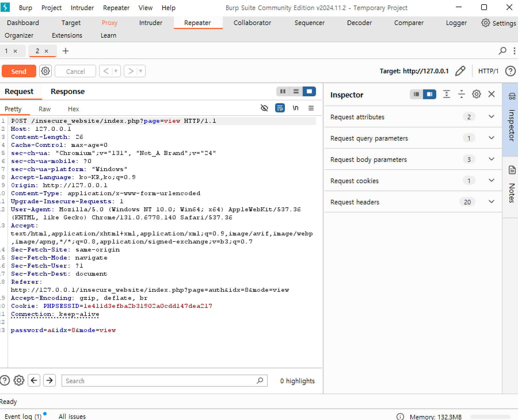
Task: Open All issues in status bar
Action: point(72,416)
